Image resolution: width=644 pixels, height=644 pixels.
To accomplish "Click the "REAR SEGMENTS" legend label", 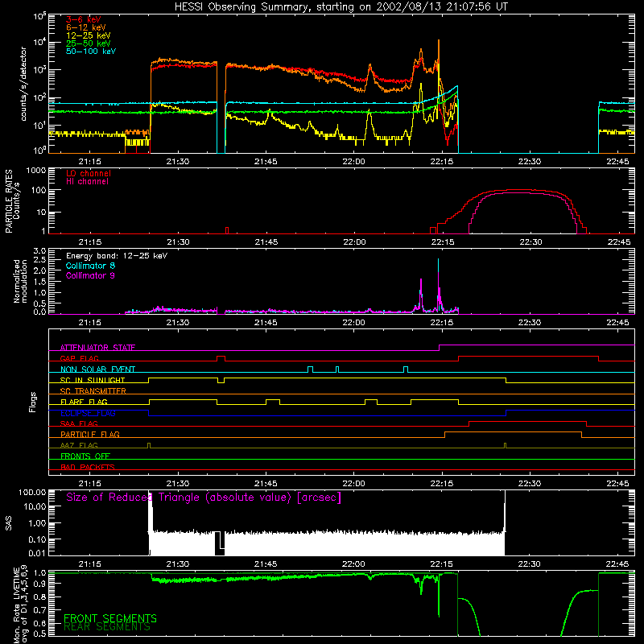I will 107,627.
